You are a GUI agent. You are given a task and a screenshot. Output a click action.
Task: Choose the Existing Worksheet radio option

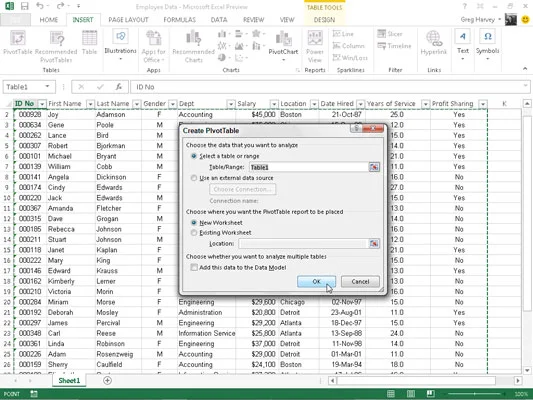(x=194, y=233)
